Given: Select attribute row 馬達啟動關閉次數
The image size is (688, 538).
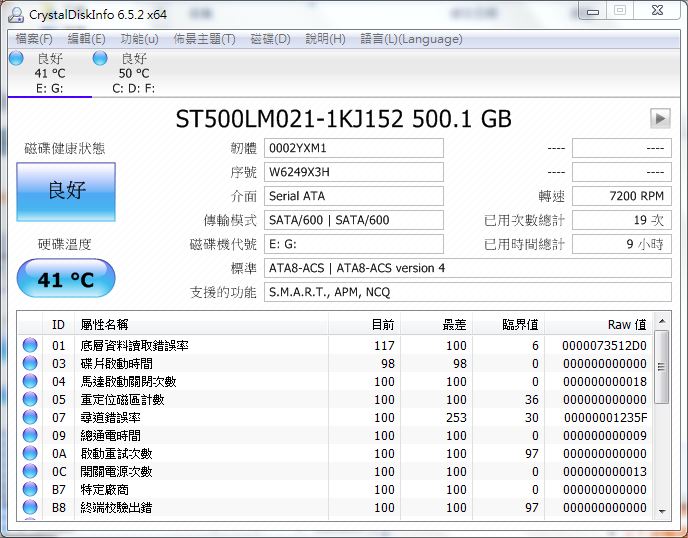Looking at the screenshot, I should [335, 381].
